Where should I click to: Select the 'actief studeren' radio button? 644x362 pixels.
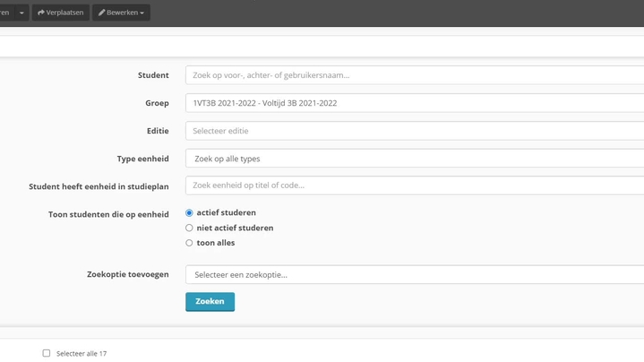tap(189, 213)
